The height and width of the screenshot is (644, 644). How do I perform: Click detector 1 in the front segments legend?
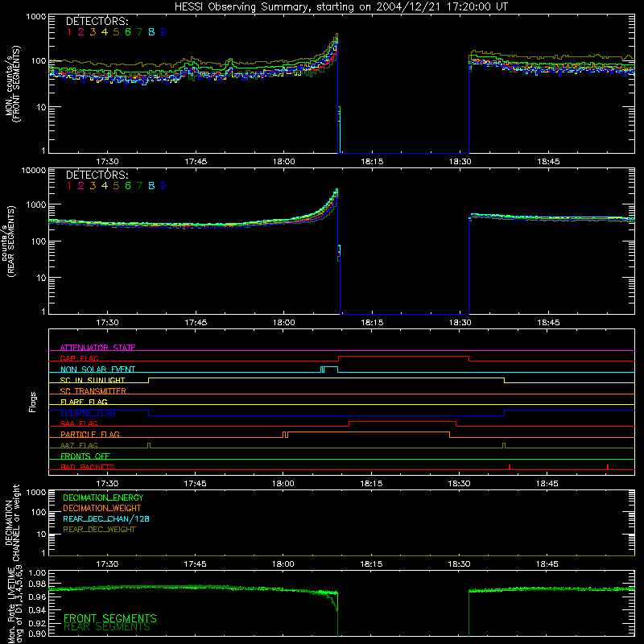click(69, 32)
